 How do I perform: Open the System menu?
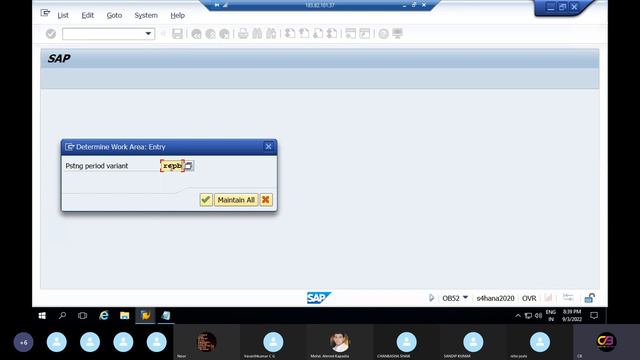pyautogui.click(x=146, y=15)
